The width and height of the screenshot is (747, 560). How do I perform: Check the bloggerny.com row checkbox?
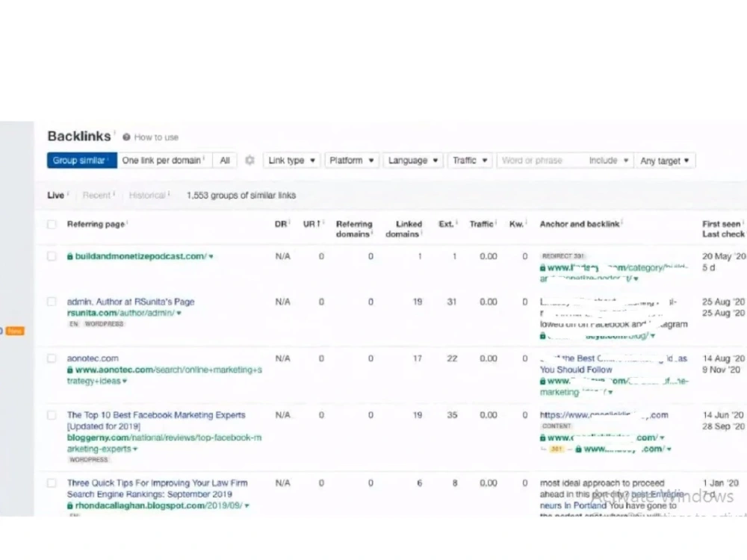tap(52, 415)
